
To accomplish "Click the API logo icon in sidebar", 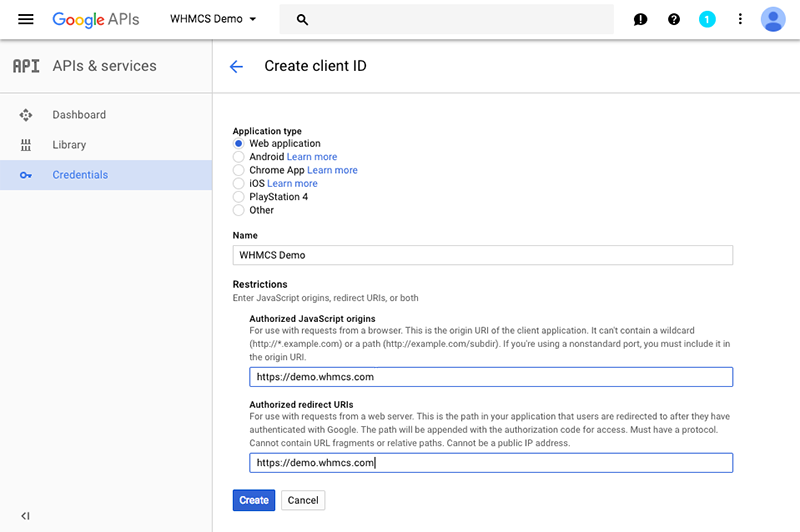I will [x=26, y=66].
